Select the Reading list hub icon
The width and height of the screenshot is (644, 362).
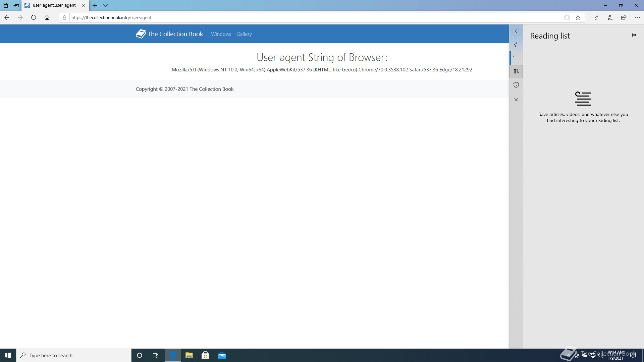(x=516, y=58)
